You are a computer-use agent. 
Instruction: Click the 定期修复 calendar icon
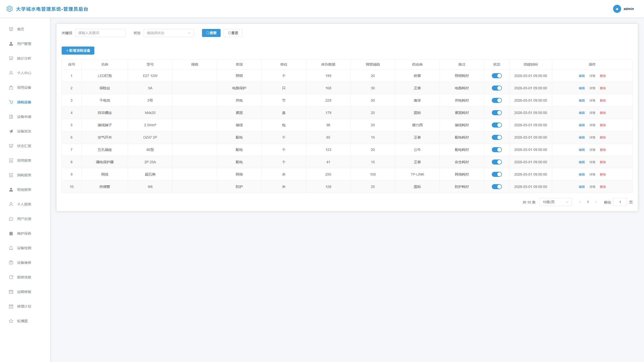coord(11,292)
